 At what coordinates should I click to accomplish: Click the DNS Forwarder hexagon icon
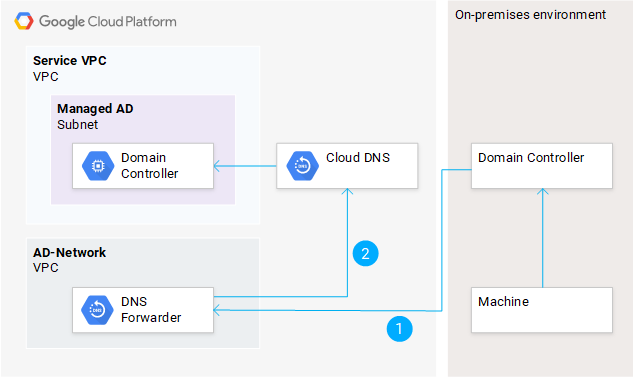[97, 310]
